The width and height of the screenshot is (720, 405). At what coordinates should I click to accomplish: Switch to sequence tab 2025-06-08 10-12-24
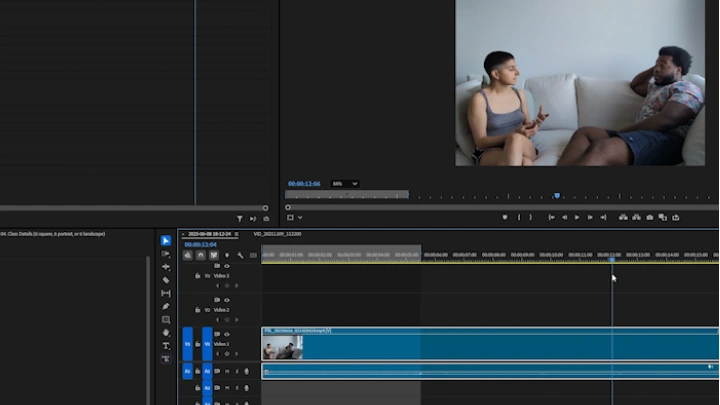209,234
